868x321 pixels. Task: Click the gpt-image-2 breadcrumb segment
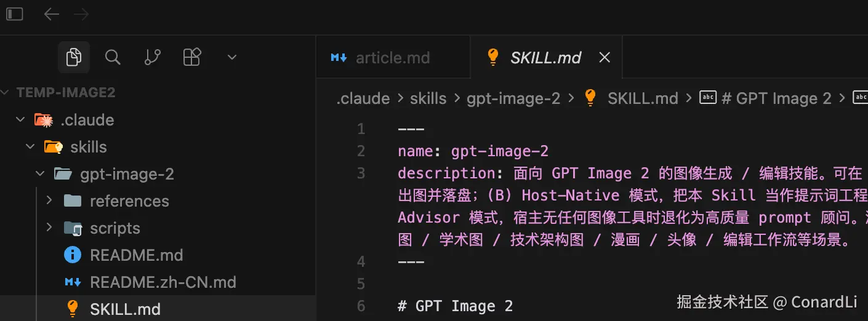coord(513,98)
